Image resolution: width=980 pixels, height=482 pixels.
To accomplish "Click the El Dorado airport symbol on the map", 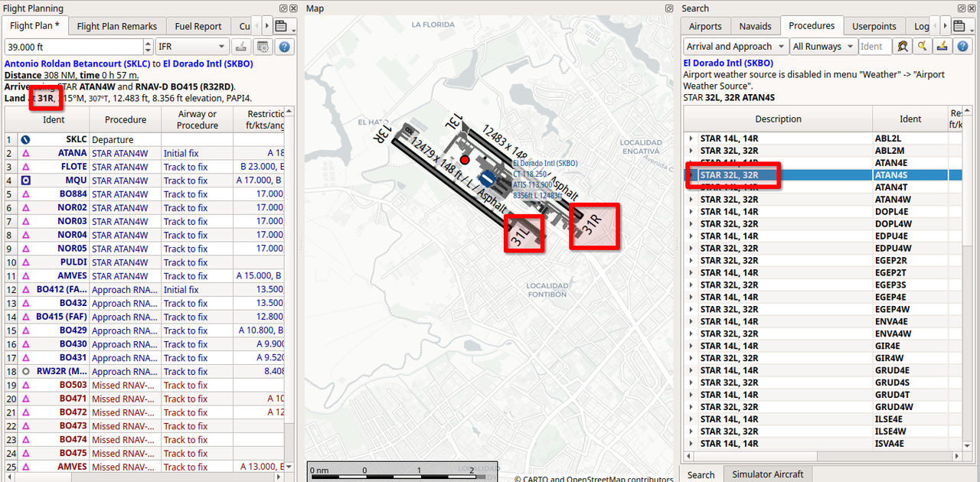I will tap(488, 180).
